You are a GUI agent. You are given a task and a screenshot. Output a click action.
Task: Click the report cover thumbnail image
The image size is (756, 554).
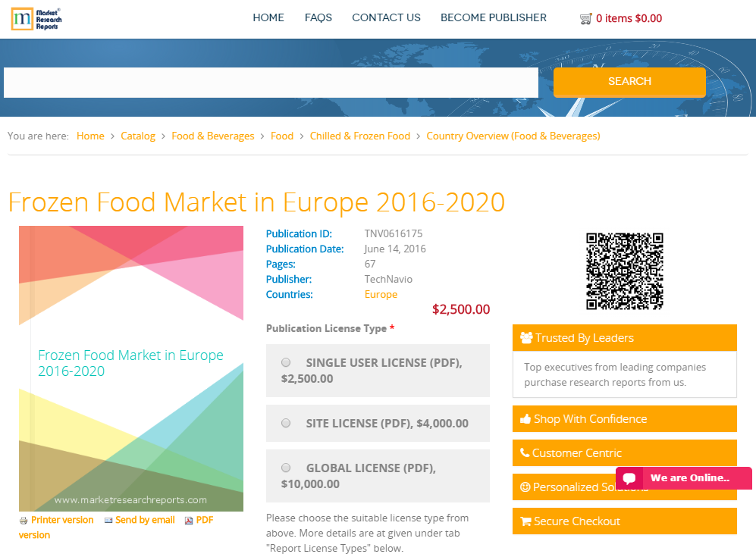pos(131,368)
